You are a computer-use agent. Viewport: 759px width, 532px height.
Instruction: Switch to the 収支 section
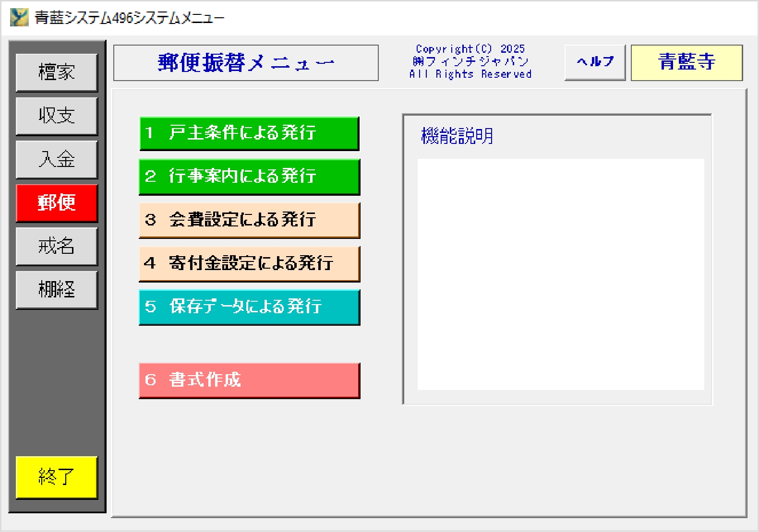(57, 116)
